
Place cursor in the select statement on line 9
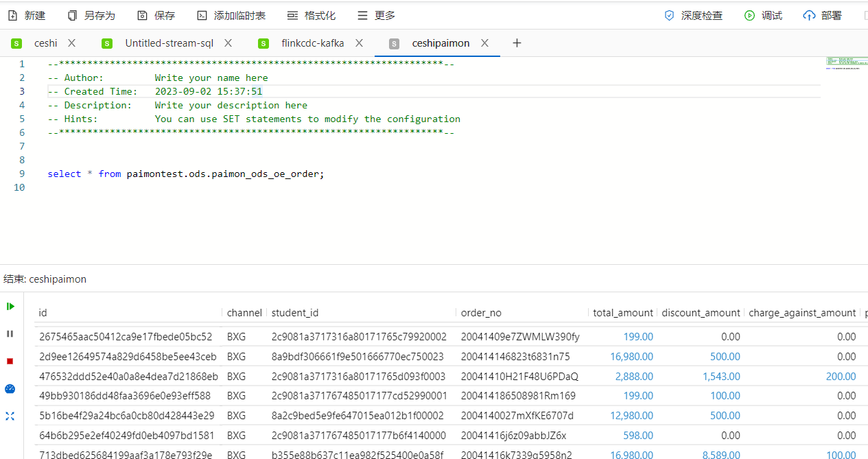pyautogui.click(x=185, y=174)
